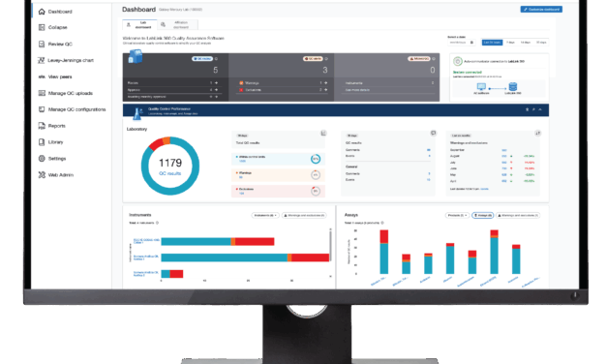
Task: Click the See more details link
Action: tap(357, 90)
